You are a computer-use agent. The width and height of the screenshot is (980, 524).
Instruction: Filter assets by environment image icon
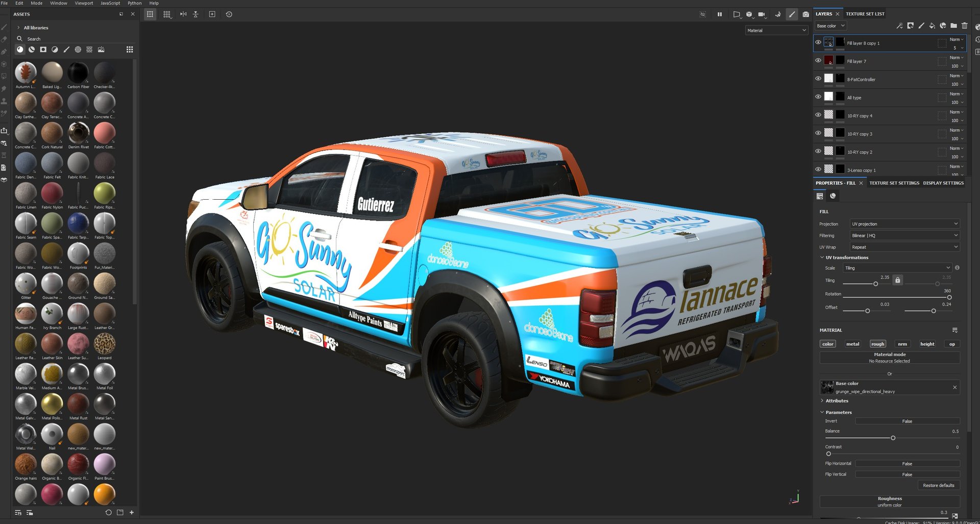point(101,50)
